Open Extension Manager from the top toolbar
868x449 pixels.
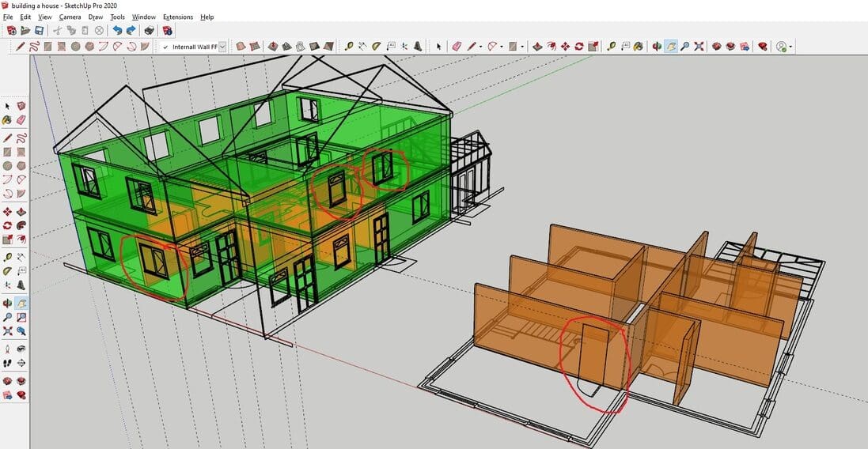click(763, 47)
